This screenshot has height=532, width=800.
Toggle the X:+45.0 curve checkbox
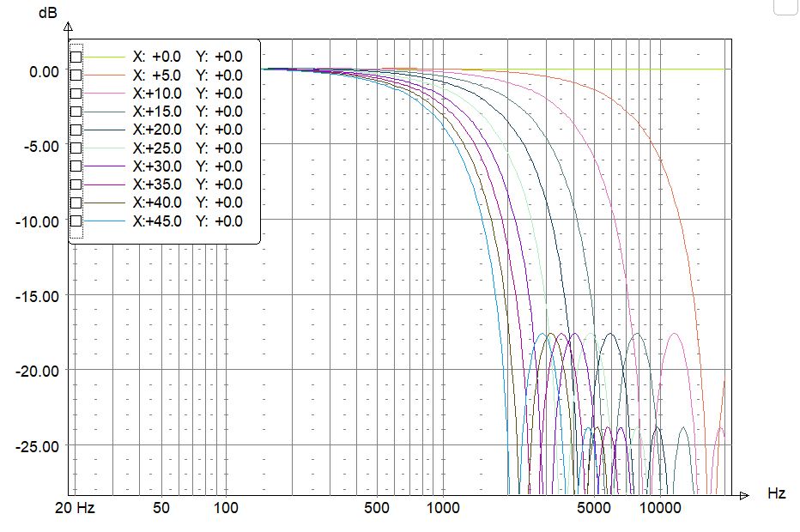click(76, 221)
